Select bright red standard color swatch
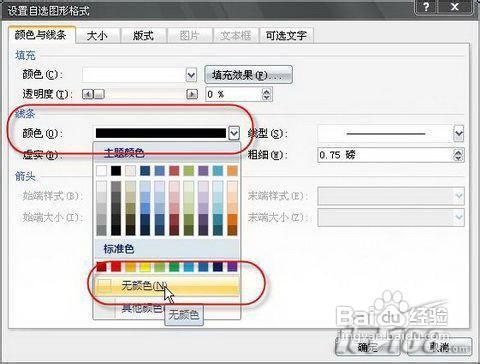 click(116, 267)
